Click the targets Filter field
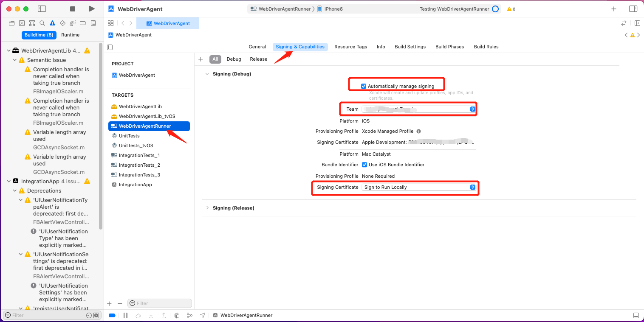The width and height of the screenshot is (644, 322). [x=160, y=303]
